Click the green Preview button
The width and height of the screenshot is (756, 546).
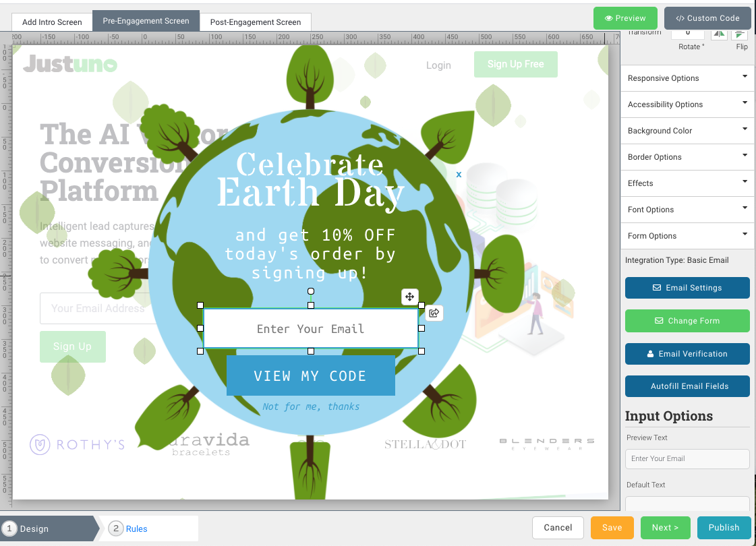(624, 18)
